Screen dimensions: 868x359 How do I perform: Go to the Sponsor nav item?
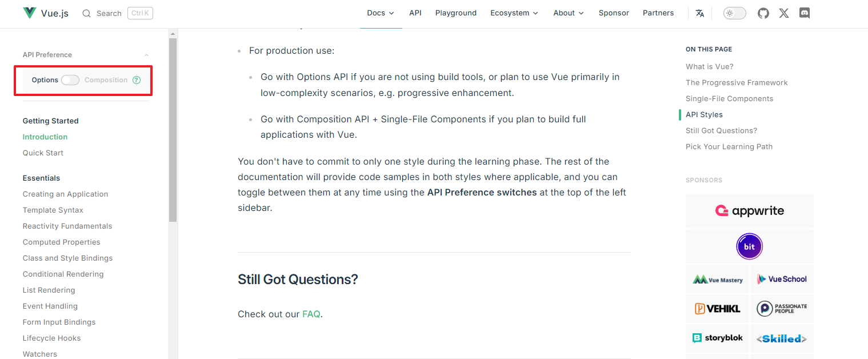[x=614, y=13]
